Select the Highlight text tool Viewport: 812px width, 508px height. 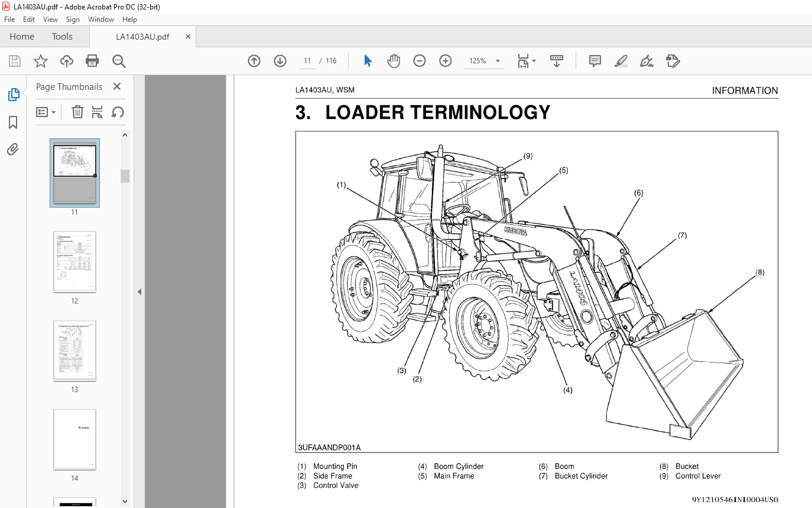[621, 61]
